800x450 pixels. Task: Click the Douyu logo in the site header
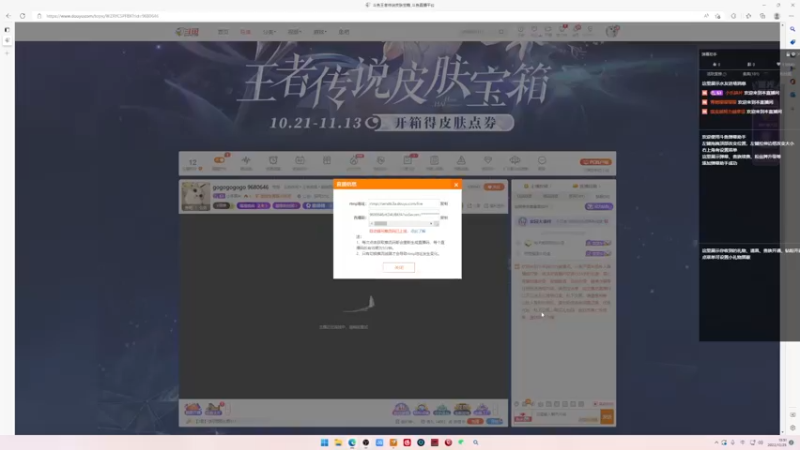187,32
